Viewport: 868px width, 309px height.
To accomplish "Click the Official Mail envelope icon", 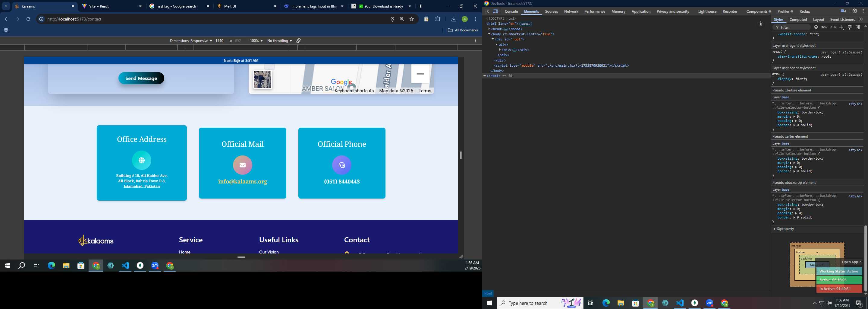I will tap(243, 165).
